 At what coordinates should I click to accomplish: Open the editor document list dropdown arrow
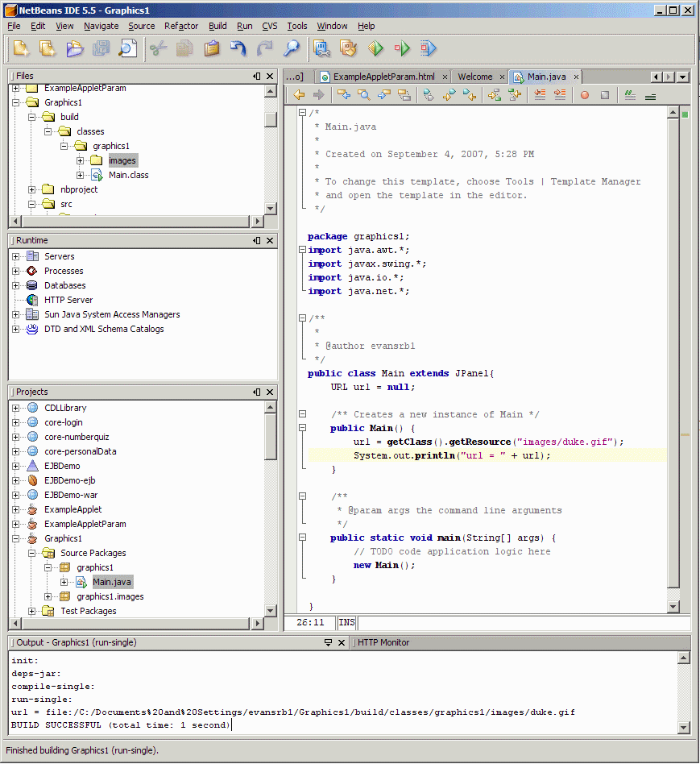683,77
